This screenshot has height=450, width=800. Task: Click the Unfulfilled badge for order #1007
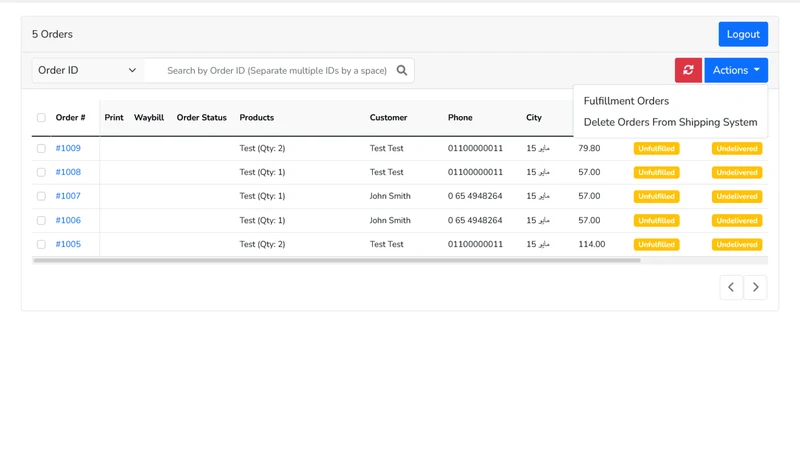click(656, 196)
